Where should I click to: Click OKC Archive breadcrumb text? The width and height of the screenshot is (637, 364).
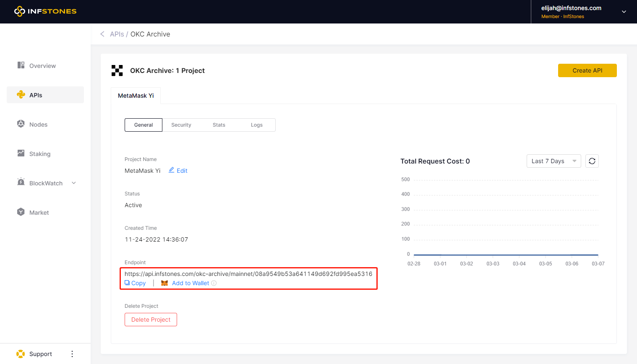coord(150,34)
